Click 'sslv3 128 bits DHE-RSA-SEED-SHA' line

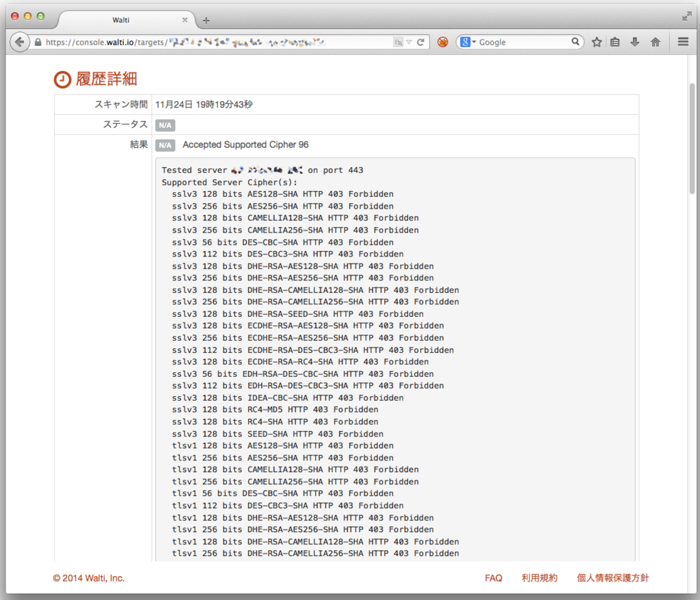(298, 313)
